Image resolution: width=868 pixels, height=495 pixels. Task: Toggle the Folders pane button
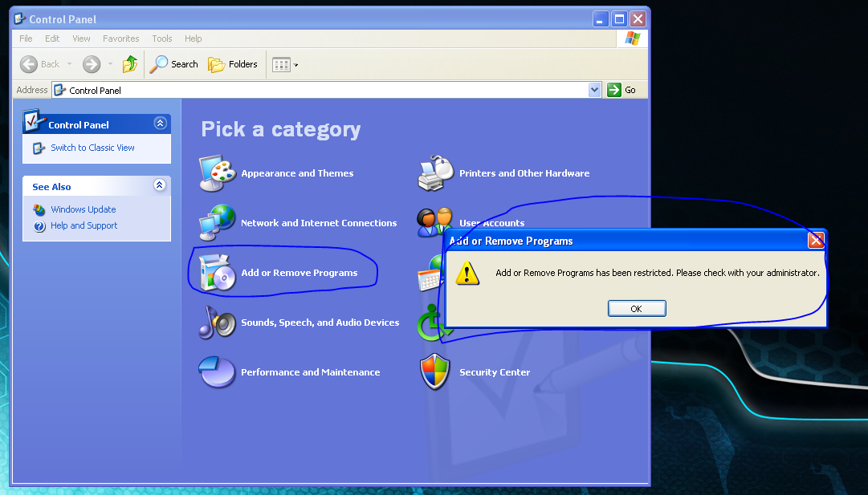point(233,64)
